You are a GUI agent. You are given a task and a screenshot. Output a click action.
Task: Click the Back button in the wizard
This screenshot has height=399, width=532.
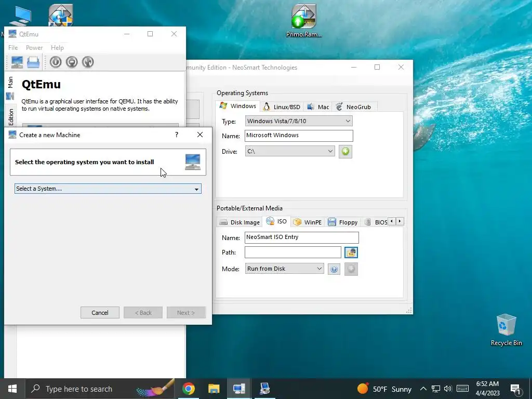[143, 312]
